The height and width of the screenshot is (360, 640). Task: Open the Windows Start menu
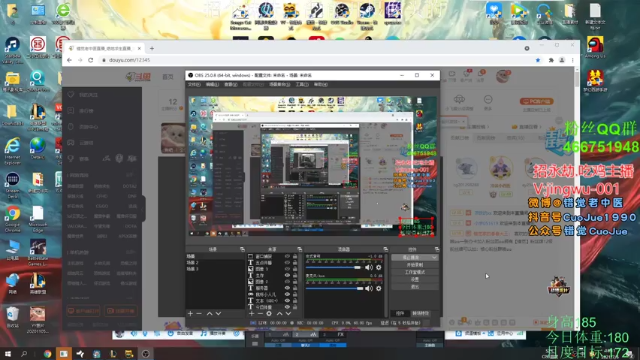click(x=8, y=353)
